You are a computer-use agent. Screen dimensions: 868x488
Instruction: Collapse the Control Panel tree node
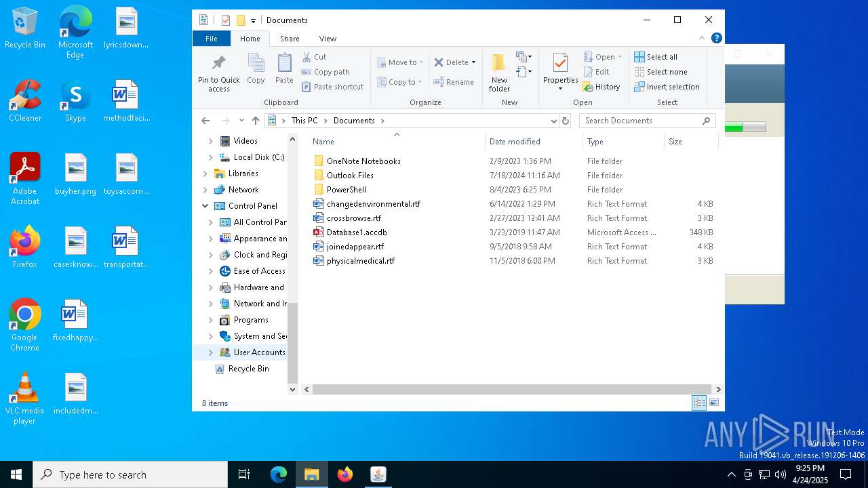pyautogui.click(x=205, y=206)
